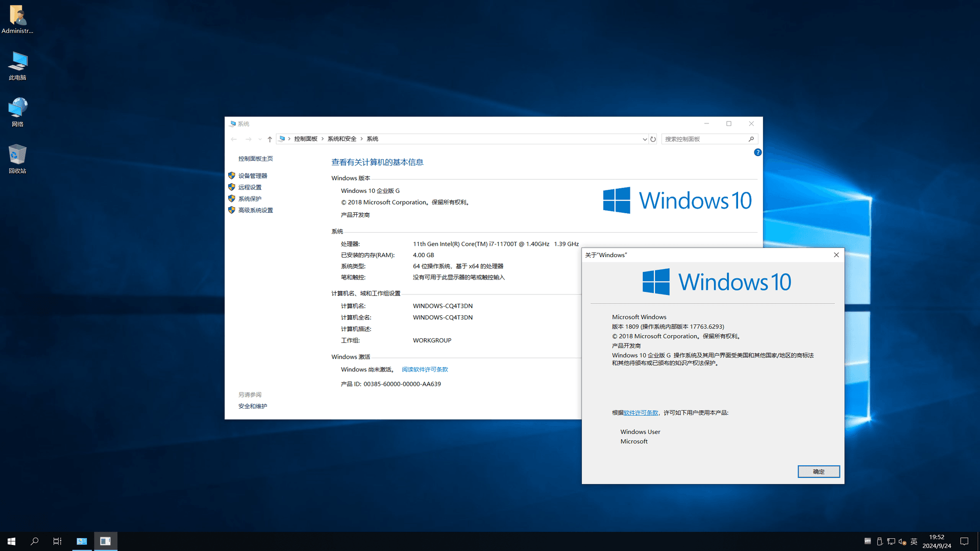This screenshot has height=551, width=980.
Task: Refresh the control panel address bar
Action: tap(653, 139)
